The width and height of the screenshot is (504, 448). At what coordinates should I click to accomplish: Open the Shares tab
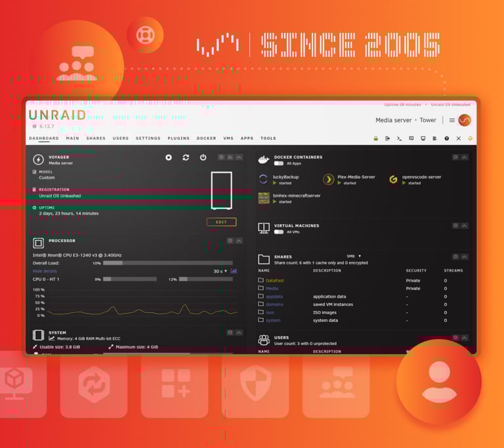[96, 138]
